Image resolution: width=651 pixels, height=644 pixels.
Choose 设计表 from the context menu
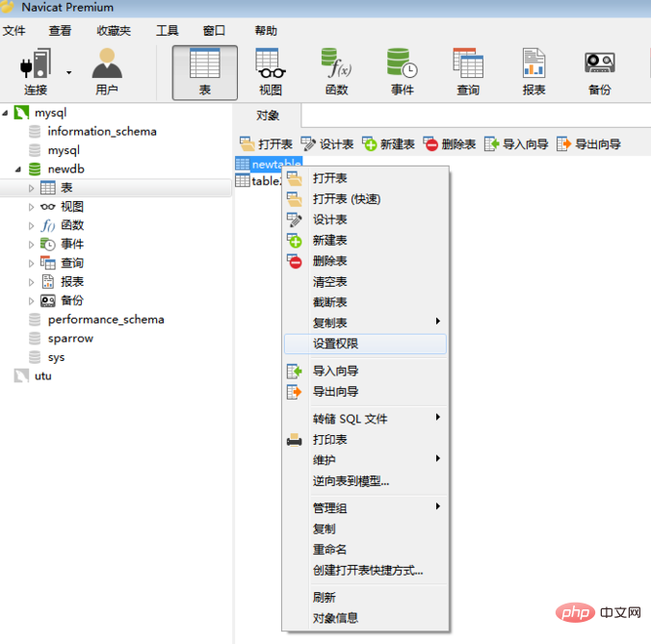point(365,219)
